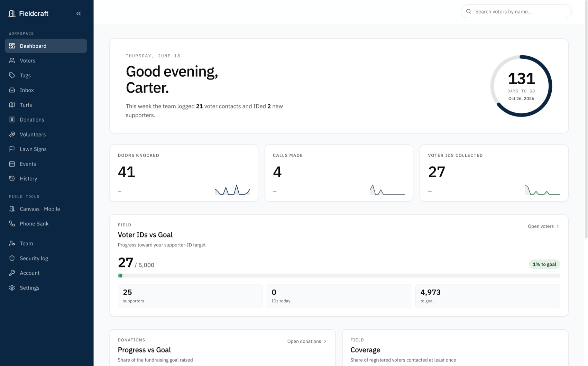Image resolution: width=588 pixels, height=366 pixels.
Task: Open the Turfs map icon
Action: pyautogui.click(x=12, y=105)
